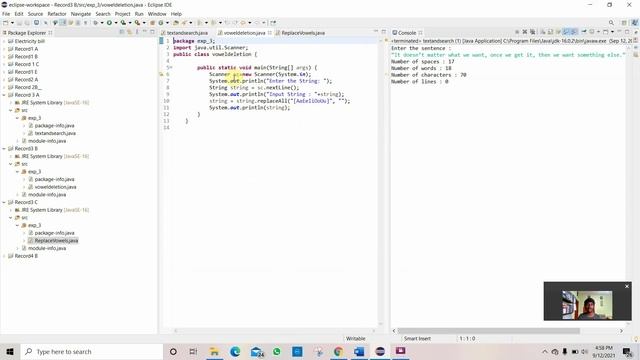Image resolution: width=640 pixels, height=360 pixels.
Task: Toggle show console on standard error change
Action: pyautogui.click(x=574, y=32)
